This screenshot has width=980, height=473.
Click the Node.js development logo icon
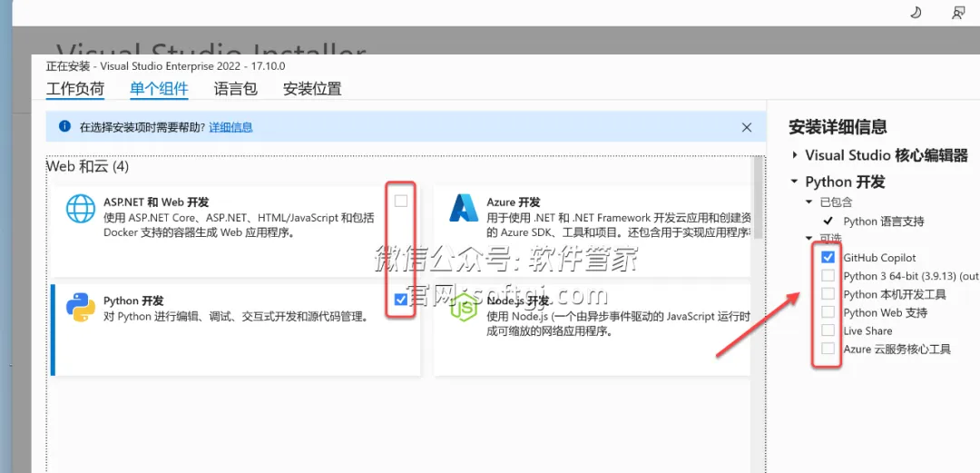coord(464,307)
